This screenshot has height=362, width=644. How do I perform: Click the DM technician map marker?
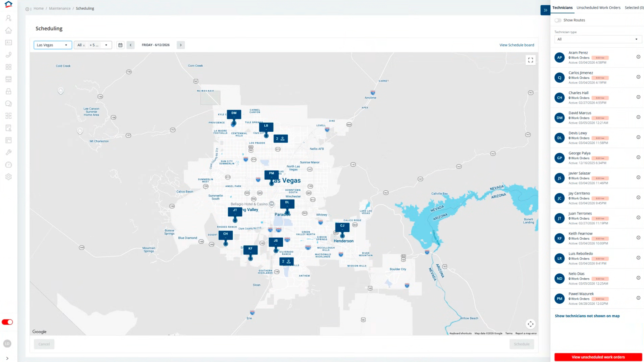coord(234,114)
